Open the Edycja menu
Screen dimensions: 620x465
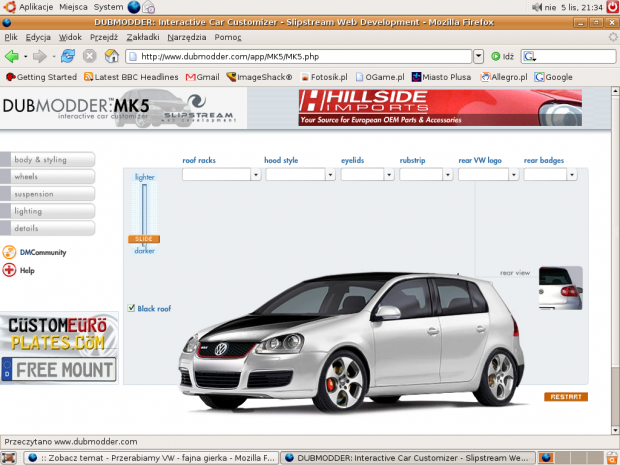coord(38,37)
